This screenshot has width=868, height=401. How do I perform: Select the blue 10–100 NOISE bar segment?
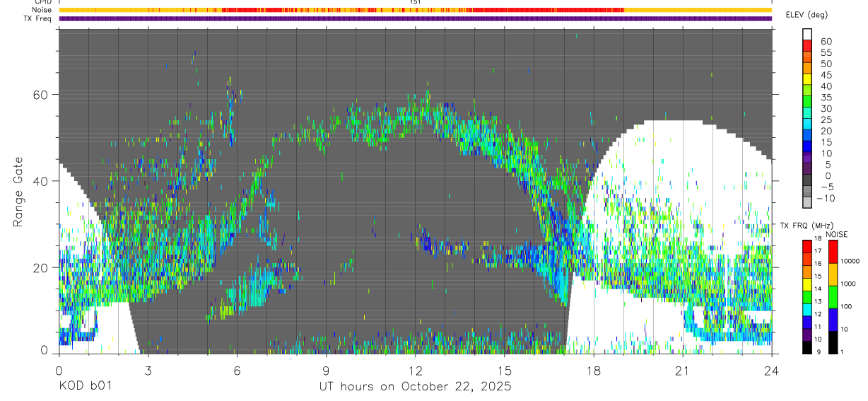tap(833, 320)
